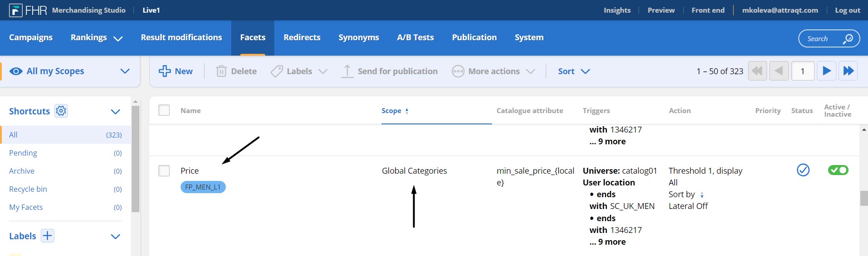
Task: Select the Facets tab
Action: (253, 38)
